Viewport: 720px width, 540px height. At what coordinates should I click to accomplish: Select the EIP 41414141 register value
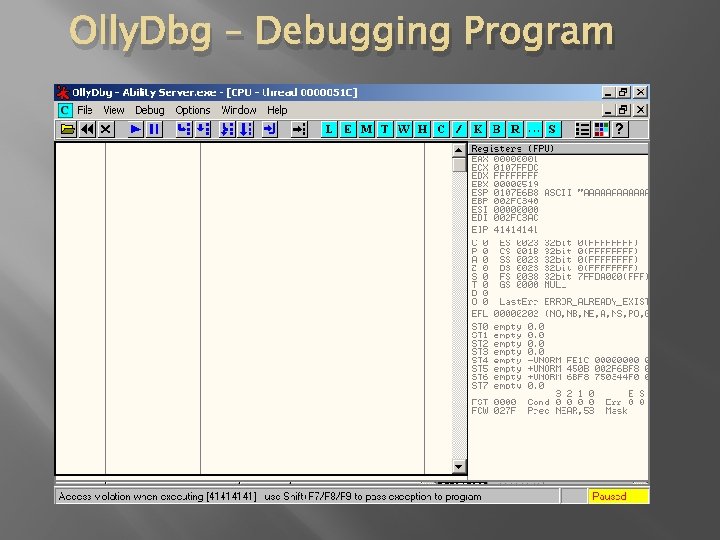515,230
